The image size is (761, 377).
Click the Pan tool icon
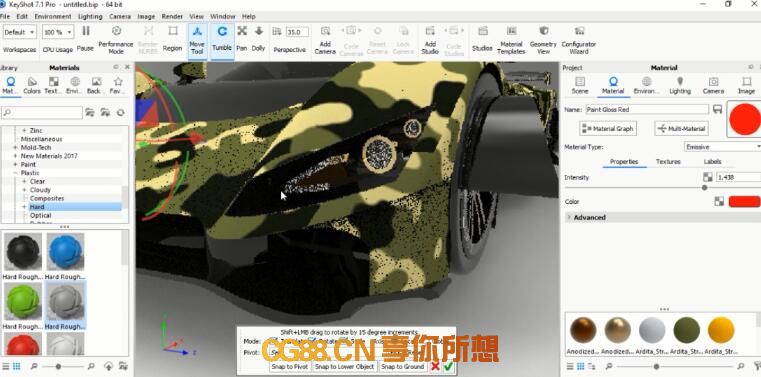(x=242, y=31)
